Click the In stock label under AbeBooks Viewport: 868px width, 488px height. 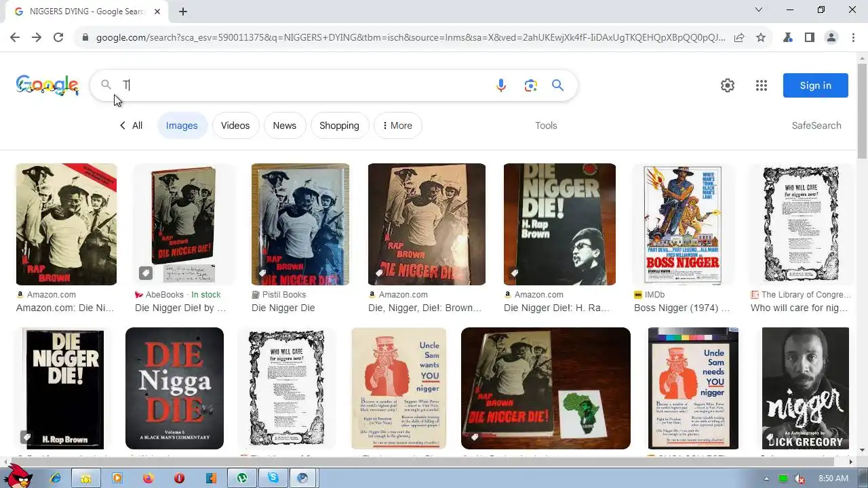206,295
